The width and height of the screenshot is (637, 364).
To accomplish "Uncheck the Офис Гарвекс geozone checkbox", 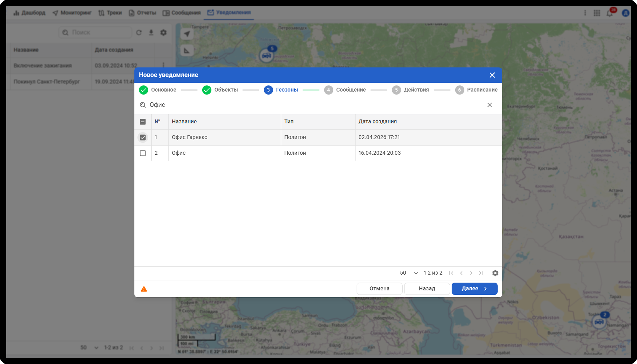I will [x=143, y=137].
